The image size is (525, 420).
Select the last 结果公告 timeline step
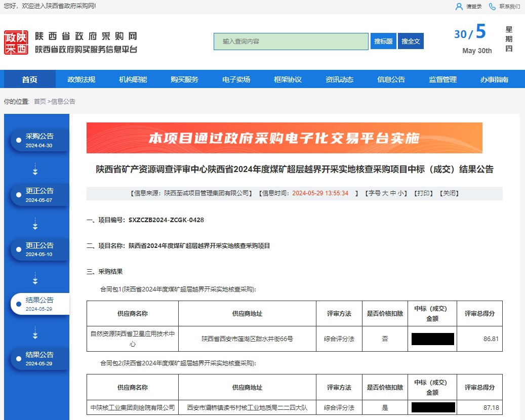point(39,359)
